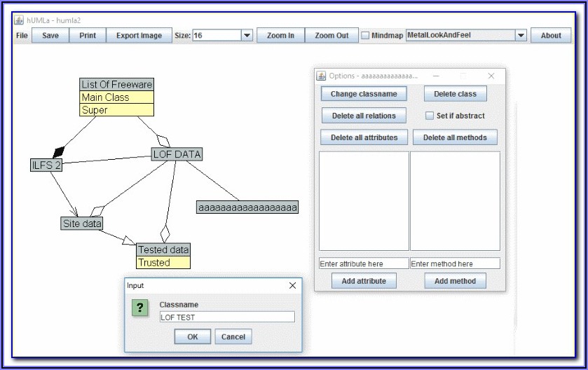Click the Delete all relations button
This screenshot has height=370, width=588.
pyautogui.click(x=364, y=116)
